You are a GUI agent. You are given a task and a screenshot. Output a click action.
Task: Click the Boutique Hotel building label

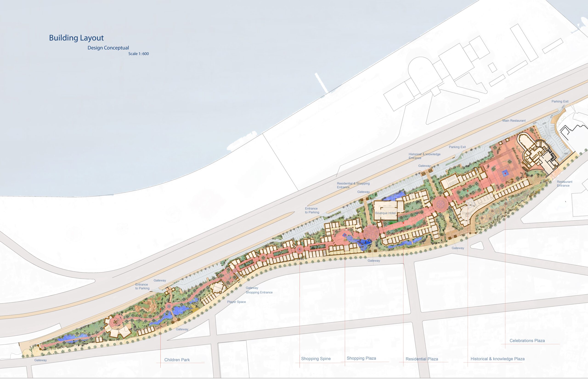click(385, 213)
